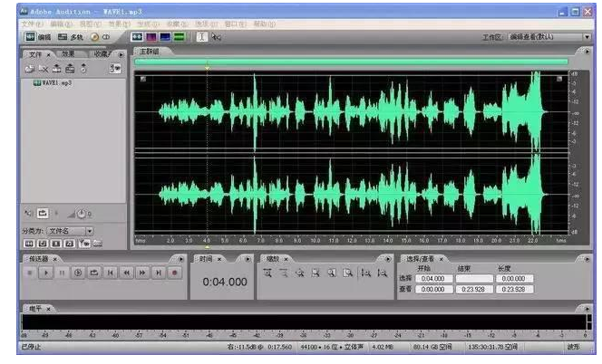602x364 pixels.
Task: Select the purple spectral frequency display icon
Action: pyautogui.click(x=151, y=37)
